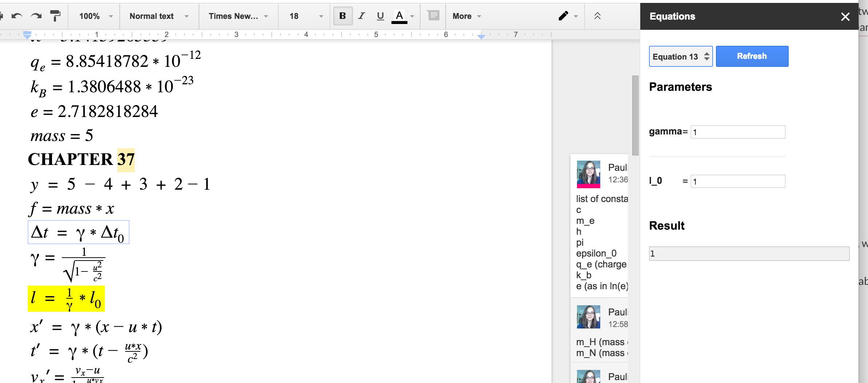Click the e = 2.7182818284 line
Image resolution: width=868 pixels, height=383 pixels.
(x=94, y=111)
